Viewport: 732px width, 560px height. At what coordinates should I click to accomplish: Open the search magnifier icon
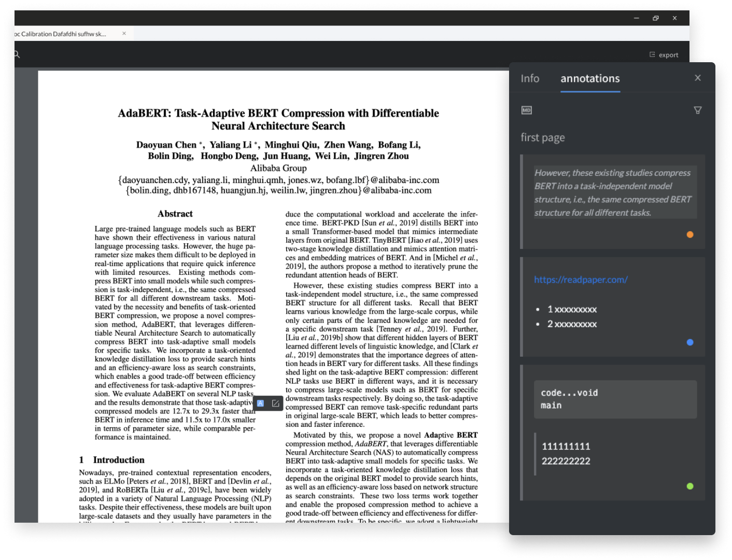[17, 54]
